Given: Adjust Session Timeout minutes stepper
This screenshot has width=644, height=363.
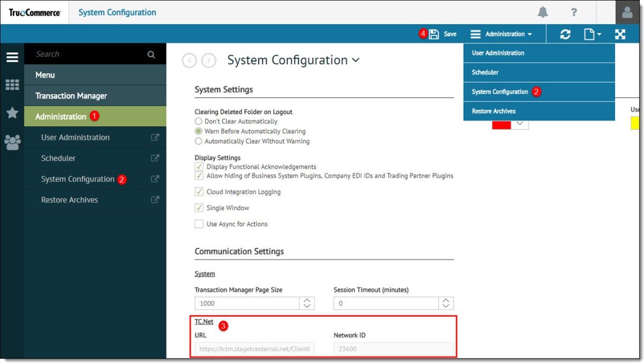Looking at the screenshot, I should 446,303.
